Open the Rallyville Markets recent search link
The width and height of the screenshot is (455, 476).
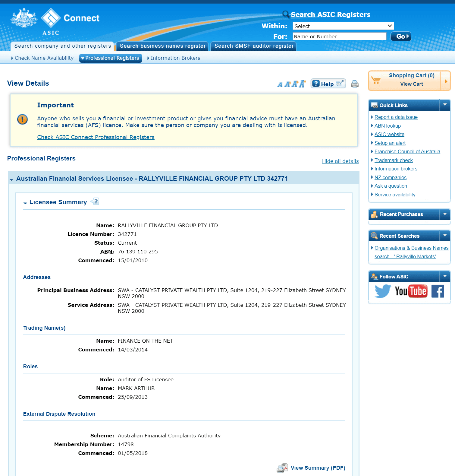tap(411, 252)
